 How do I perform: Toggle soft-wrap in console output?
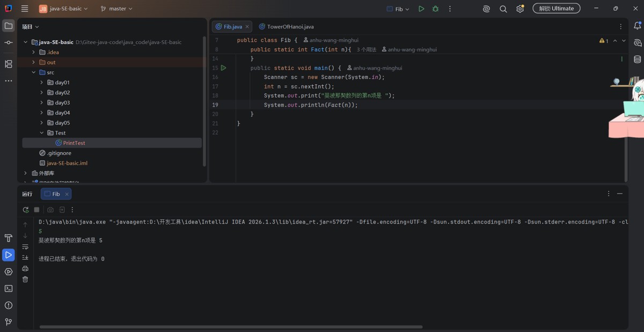(25, 247)
